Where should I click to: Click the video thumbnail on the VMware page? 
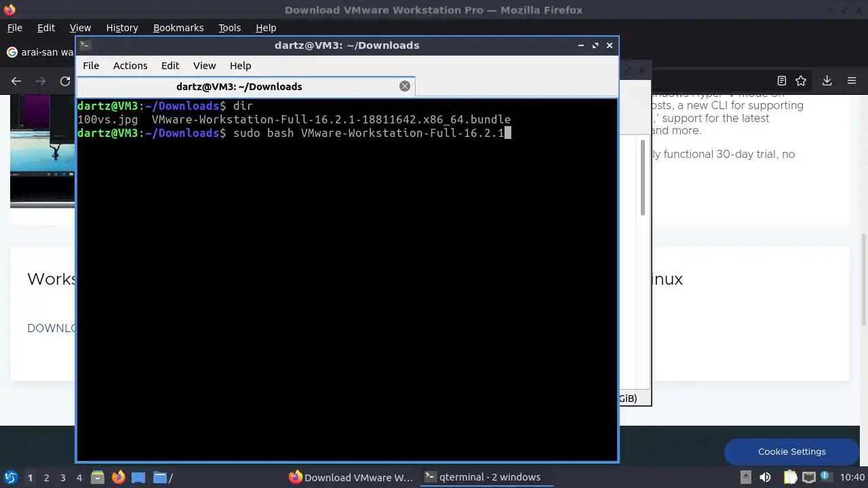coord(42,151)
